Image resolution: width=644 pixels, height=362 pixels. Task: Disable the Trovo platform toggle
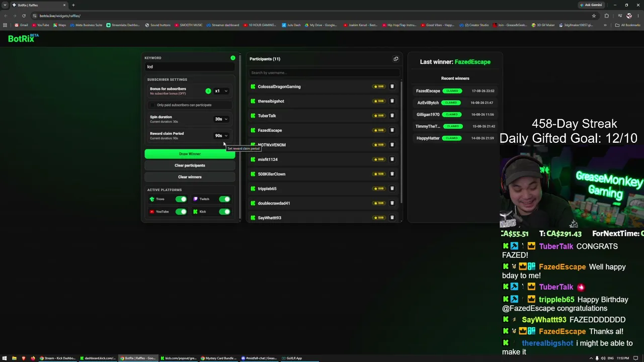[181, 199]
